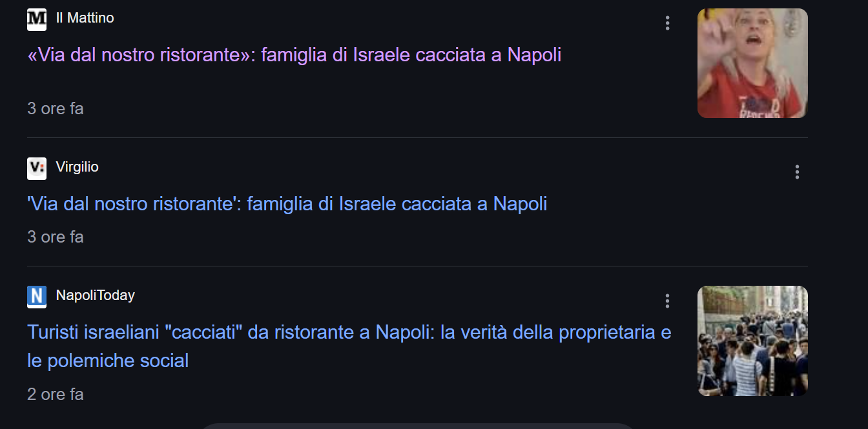
Task: Click the Il Mattino logo icon
Action: 37,19
